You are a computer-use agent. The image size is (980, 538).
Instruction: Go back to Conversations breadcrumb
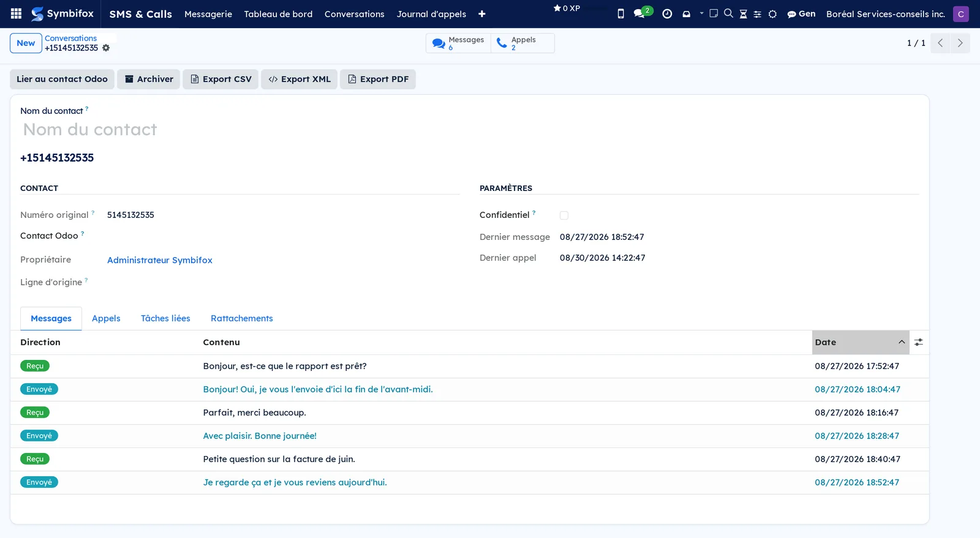coord(70,38)
